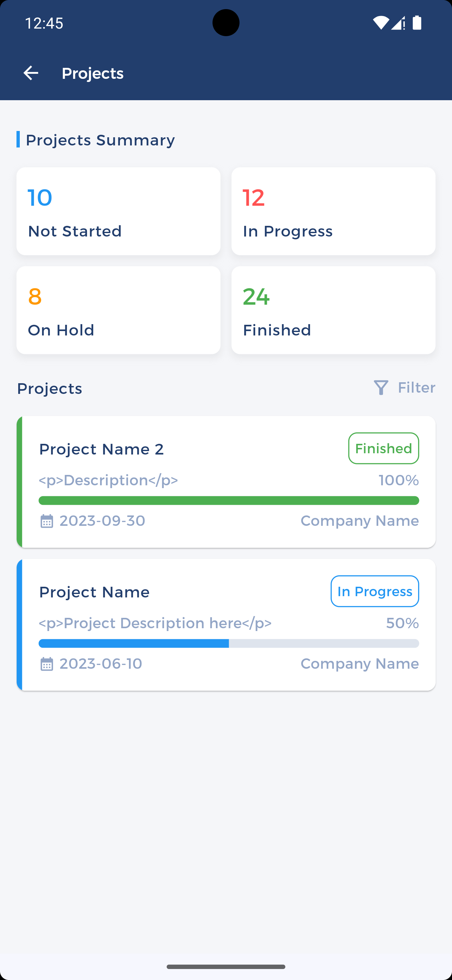
Task: Tap Company Name on Project Name 2
Action: click(359, 520)
